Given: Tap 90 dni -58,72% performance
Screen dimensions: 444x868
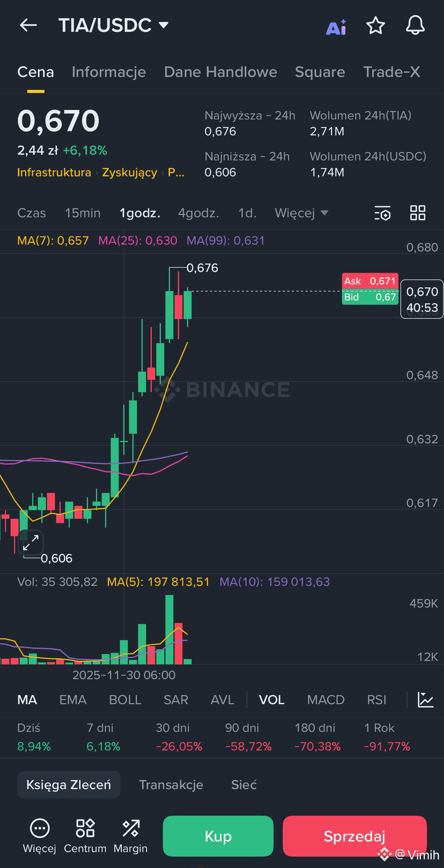Looking at the screenshot, I should (248, 737).
